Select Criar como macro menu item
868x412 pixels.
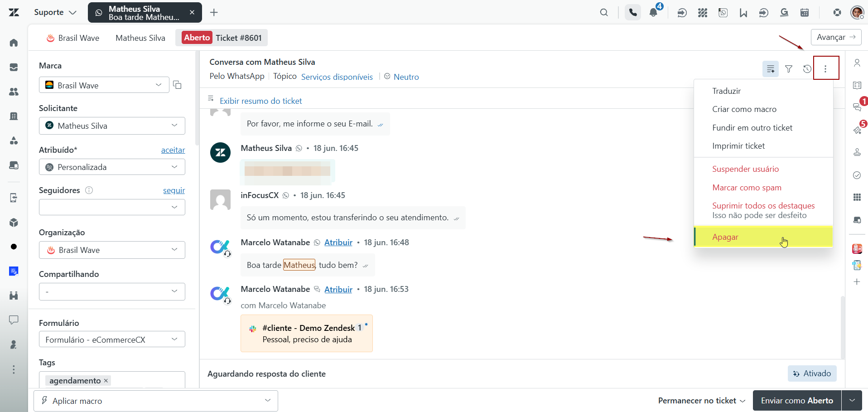(x=763, y=109)
